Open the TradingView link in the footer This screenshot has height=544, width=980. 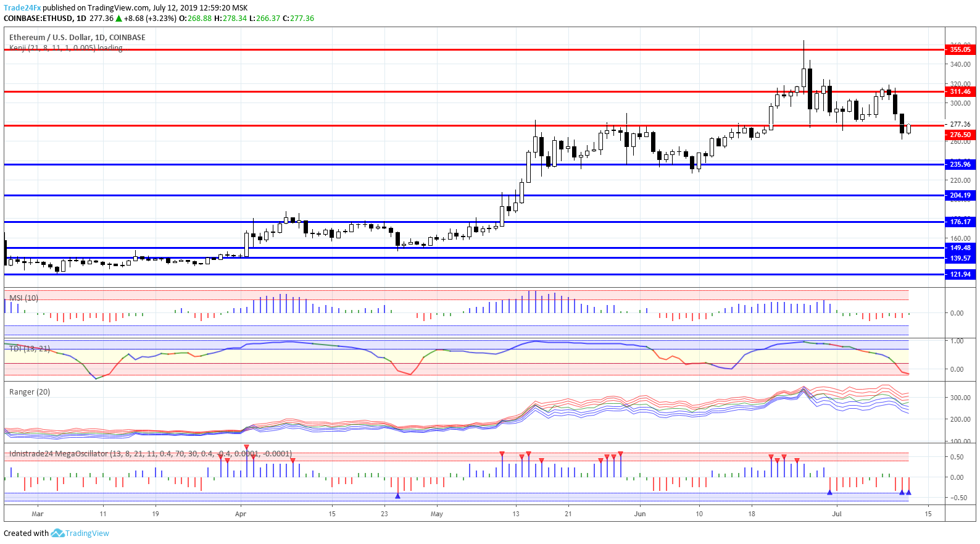[x=87, y=534]
